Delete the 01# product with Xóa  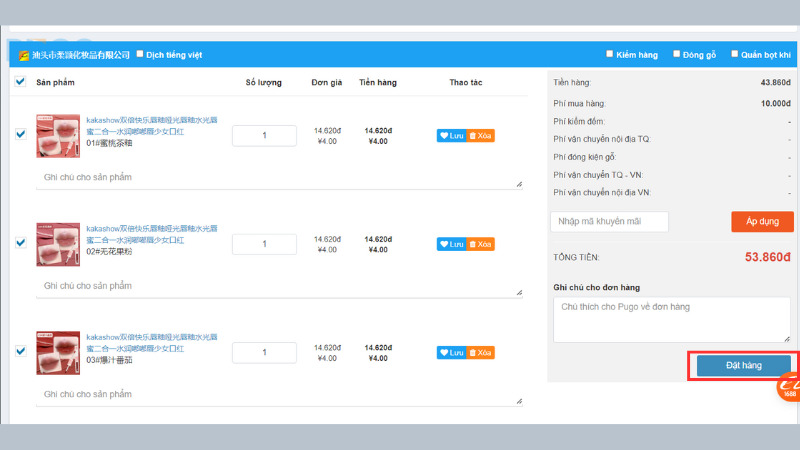(x=481, y=135)
